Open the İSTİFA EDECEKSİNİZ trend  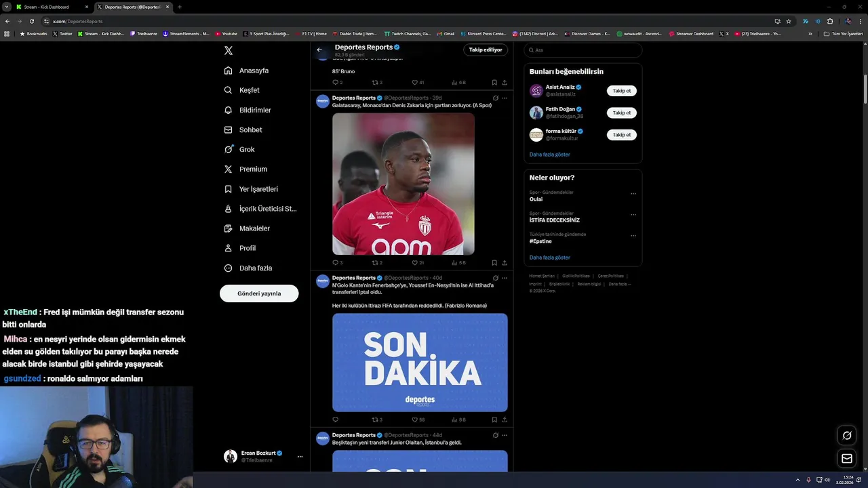[x=554, y=220]
